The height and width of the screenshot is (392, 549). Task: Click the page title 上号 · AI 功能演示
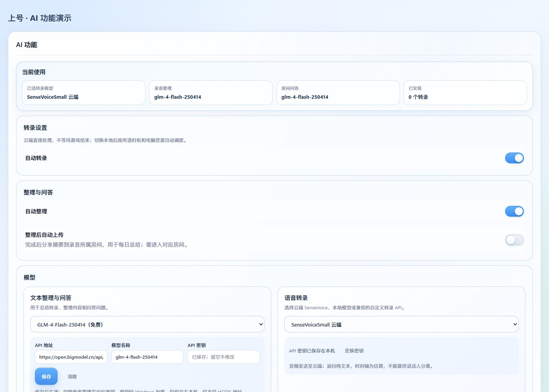[x=40, y=18]
